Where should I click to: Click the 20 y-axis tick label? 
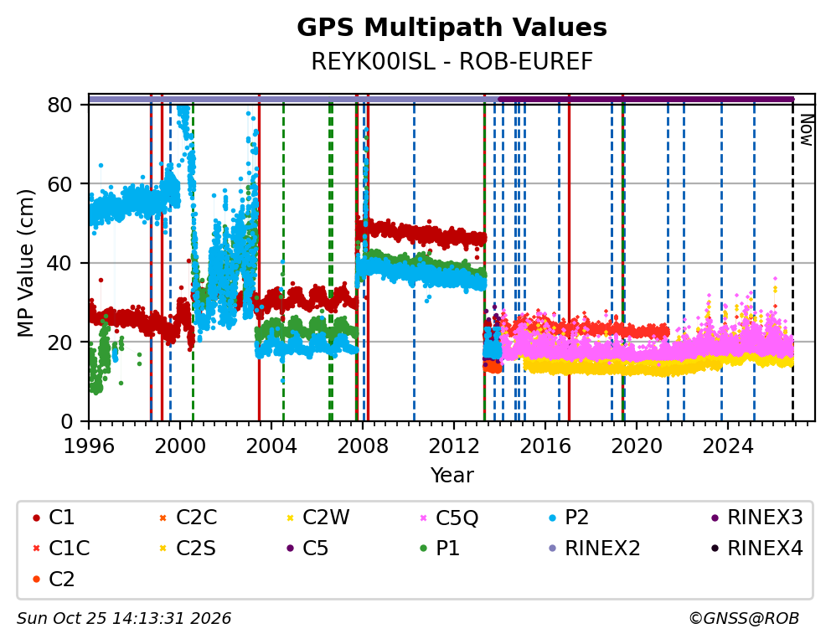[x=59, y=343]
